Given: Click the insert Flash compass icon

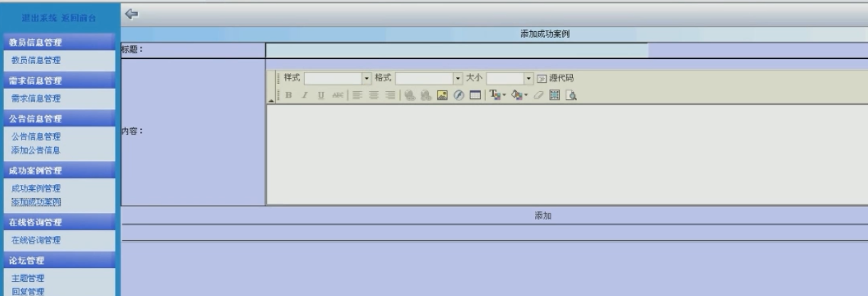Looking at the screenshot, I should pos(459,95).
